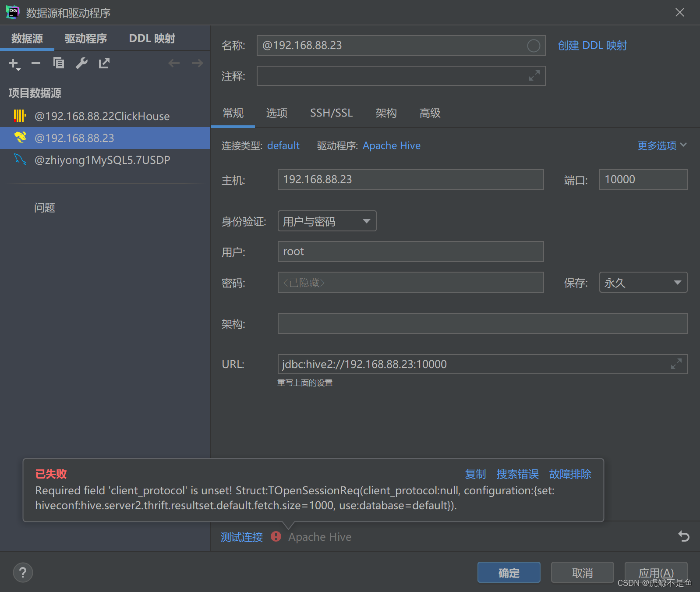Image resolution: width=700 pixels, height=592 pixels.
Task: Click the 已失败 error heading
Action: click(51, 474)
